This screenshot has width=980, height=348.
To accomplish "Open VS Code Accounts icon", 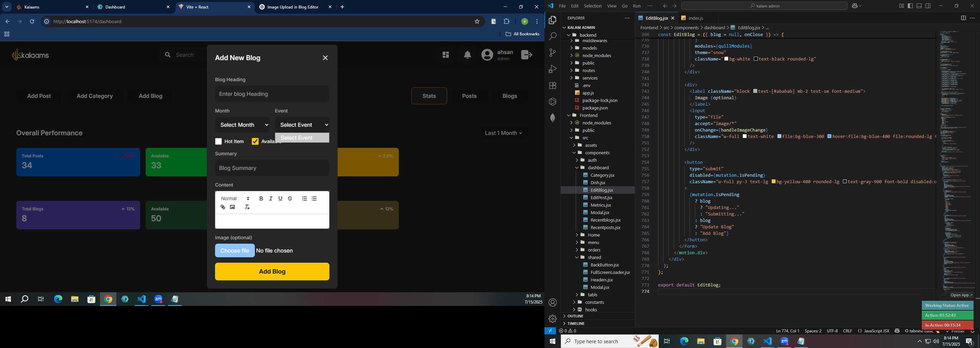I will coord(553,302).
